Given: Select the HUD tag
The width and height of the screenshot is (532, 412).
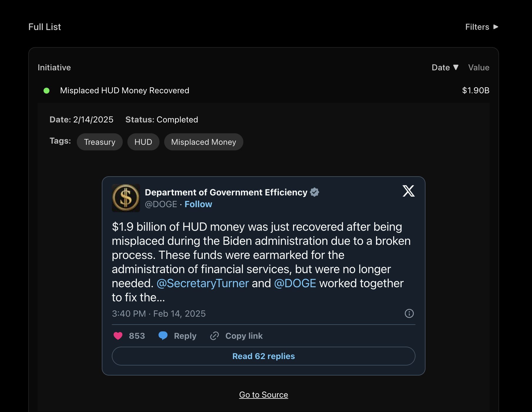Looking at the screenshot, I should 143,142.
